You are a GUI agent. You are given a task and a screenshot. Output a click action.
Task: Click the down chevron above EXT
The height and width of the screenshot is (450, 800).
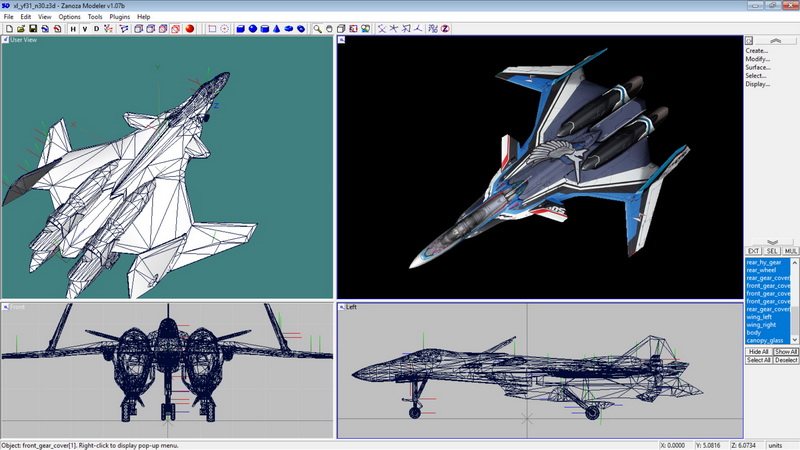[x=772, y=242]
